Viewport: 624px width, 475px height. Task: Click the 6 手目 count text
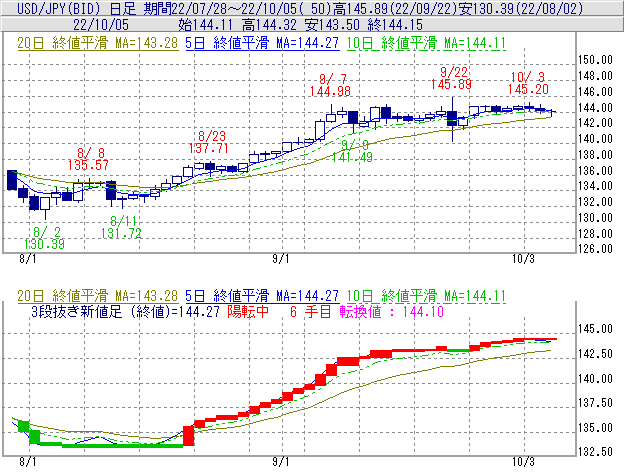click(311, 311)
